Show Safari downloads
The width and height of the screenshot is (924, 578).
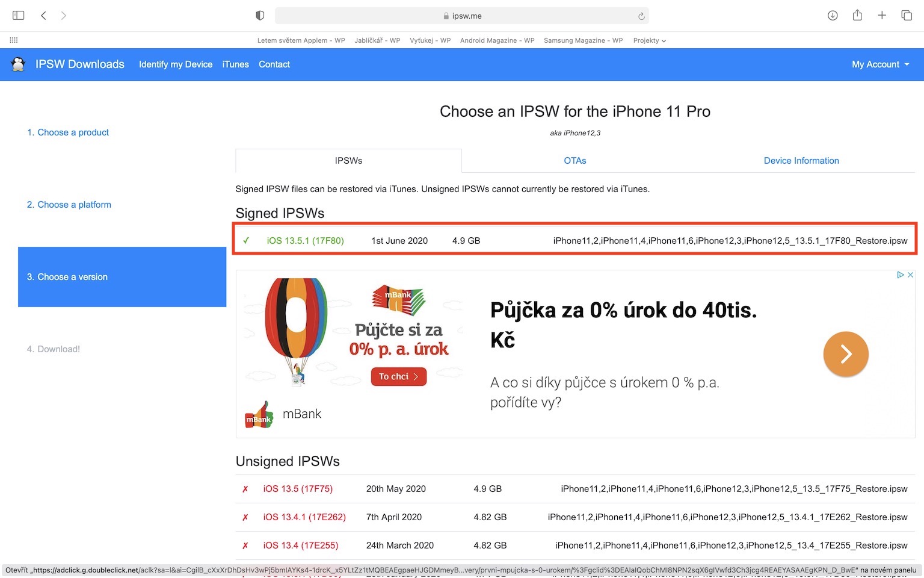pos(833,16)
